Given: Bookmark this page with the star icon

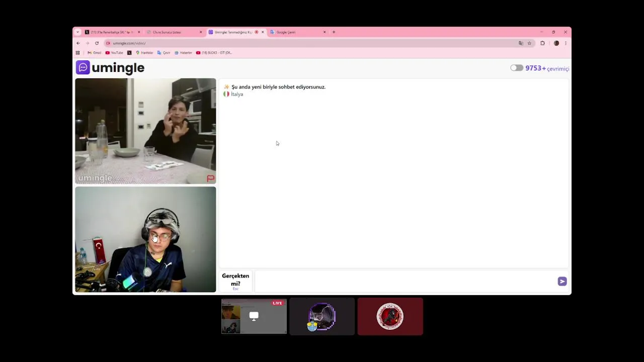Looking at the screenshot, I should tap(529, 43).
